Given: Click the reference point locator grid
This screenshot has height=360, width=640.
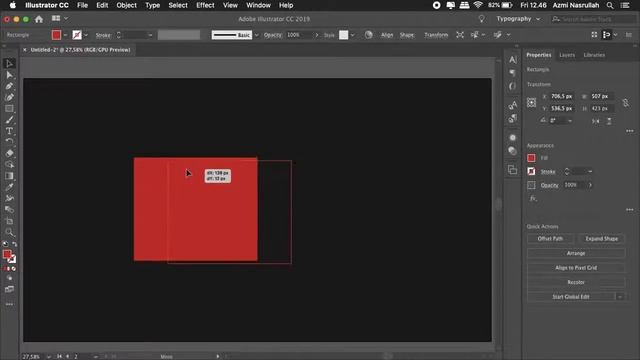Looking at the screenshot, I should [x=531, y=102].
